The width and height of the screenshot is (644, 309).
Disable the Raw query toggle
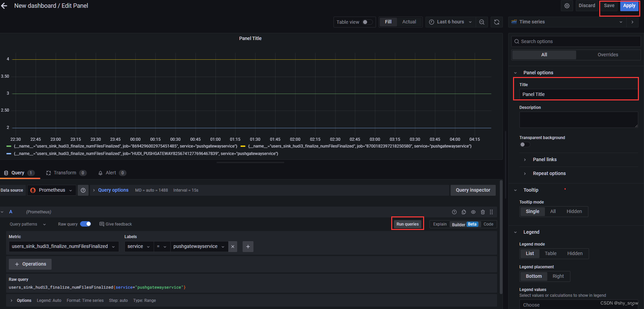[x=86, y=224]
